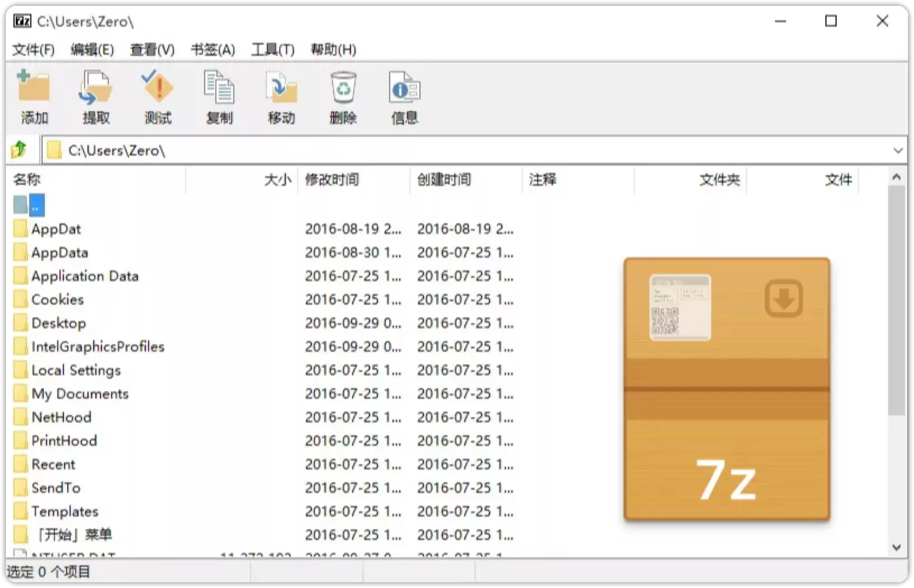
Task: Click the vertical scrollbar thumb
Action: pos(897,301)
